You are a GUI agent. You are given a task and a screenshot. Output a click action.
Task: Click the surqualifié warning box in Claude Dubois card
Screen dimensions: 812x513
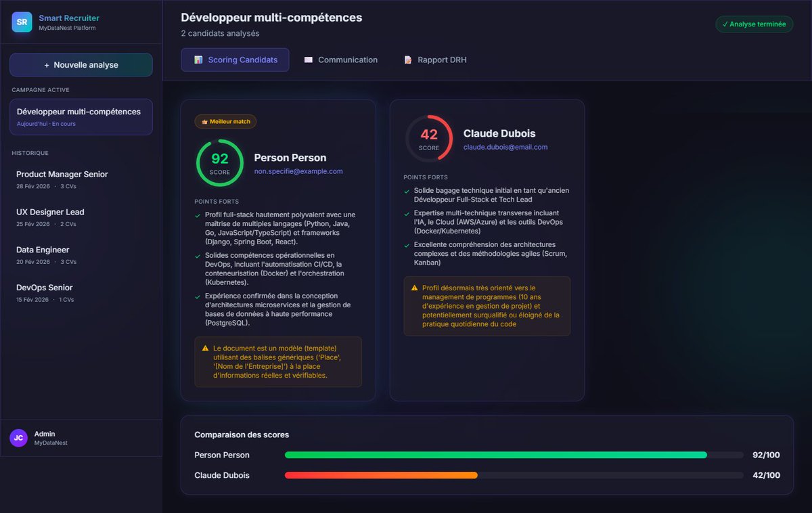487,306
